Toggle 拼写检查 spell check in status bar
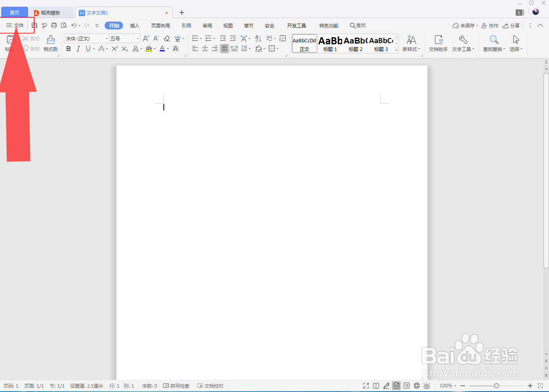The width and height of the screenshot is (549, 392). (176, 386)
